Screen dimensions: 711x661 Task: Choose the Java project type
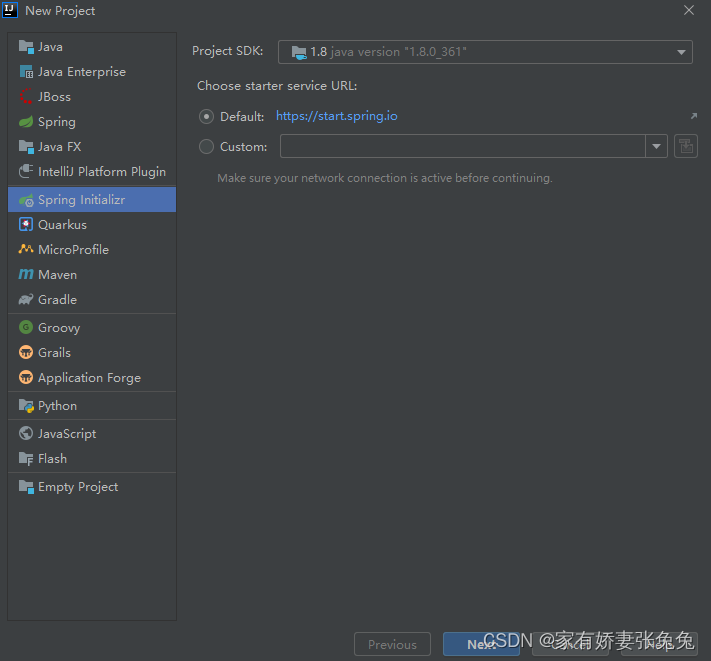(x=92, y=47)
